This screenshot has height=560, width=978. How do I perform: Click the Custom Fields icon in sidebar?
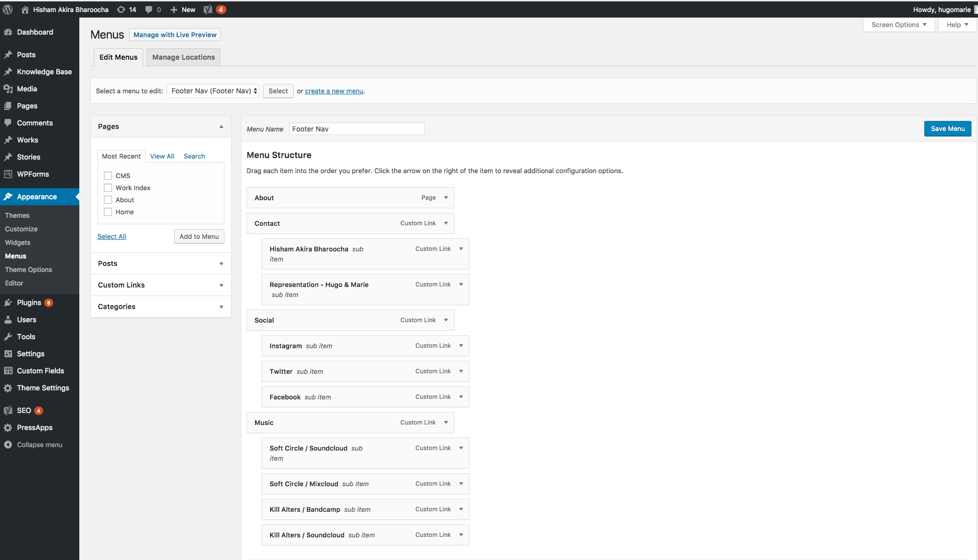(x=8, y=371)
